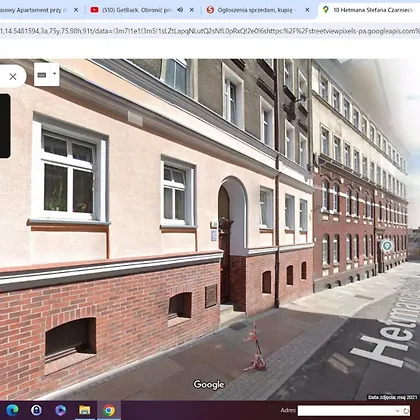420x420 pixels.
Task: Open the Adres toolbar dropdown chevron
Action: 397,411
